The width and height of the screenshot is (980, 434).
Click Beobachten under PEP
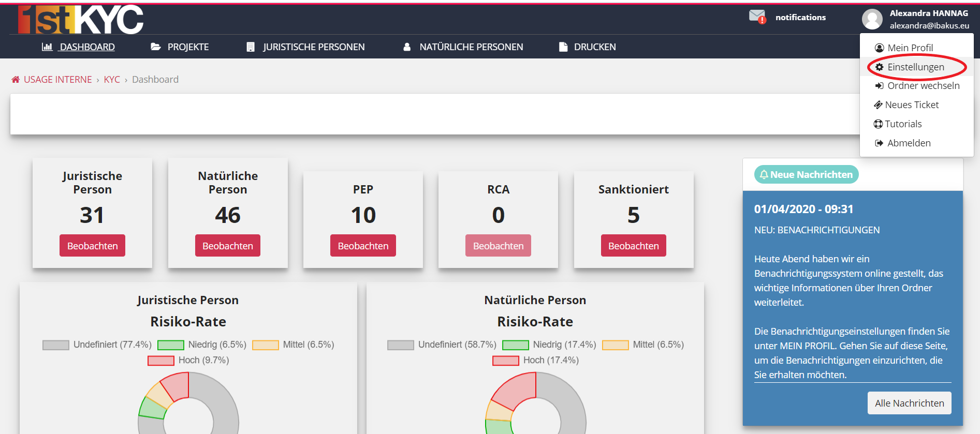pyautogui.click(x=363, y=246)
